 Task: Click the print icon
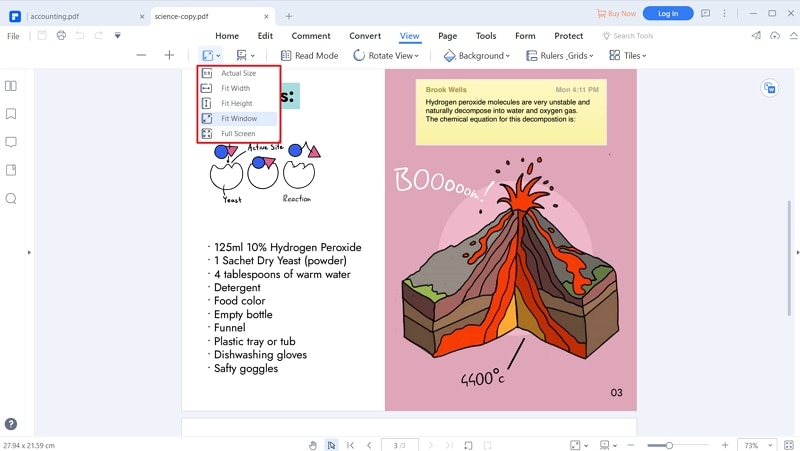61,35
